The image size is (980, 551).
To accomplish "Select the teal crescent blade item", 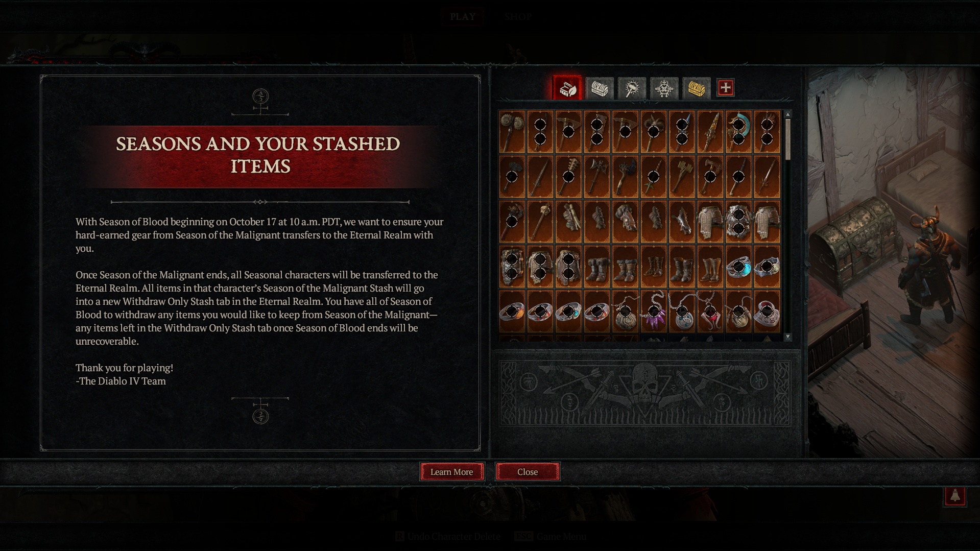I will [x=738, y=132].
